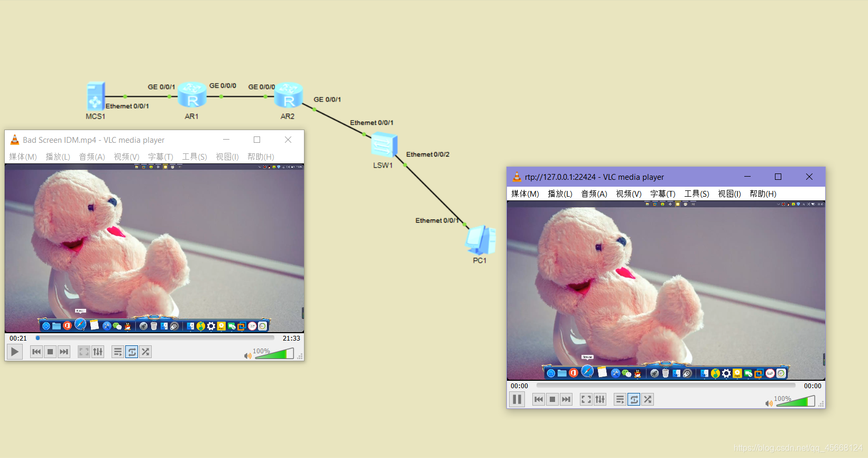The width and height of the screenshot is (868, 458).
Task: Mute audio in rtp stream window
Action: tap(769, 404)
